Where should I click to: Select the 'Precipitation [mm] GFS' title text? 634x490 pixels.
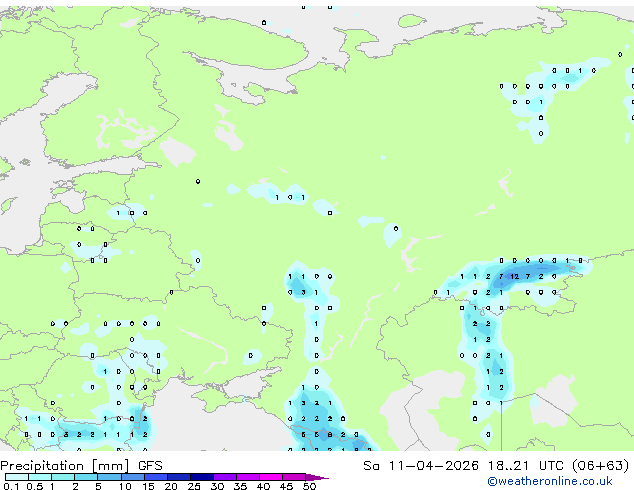(x=81, y=466)
